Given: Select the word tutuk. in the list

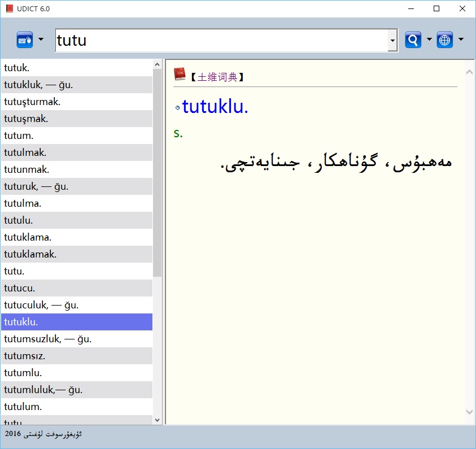Looking at the screenshot, I should pos(17,68).
